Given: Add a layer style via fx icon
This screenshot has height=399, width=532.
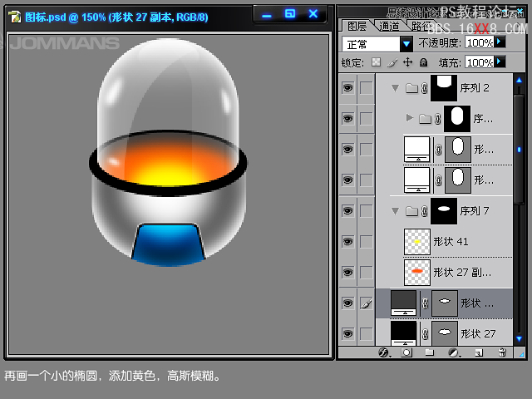Looking at the screenshot, I should pos(384,352).
